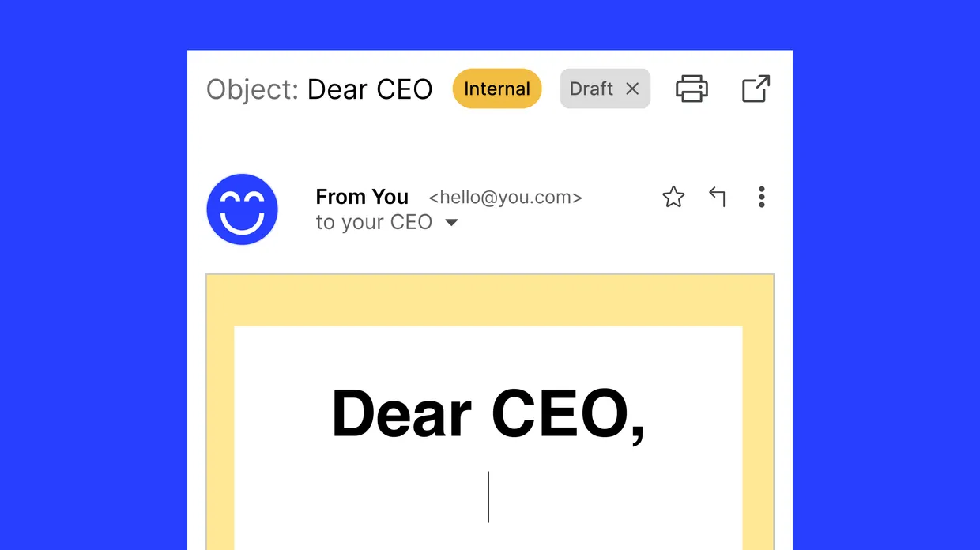The width and height of the screenshot is (980, 550).
Task: Click the gray "Object:" label
Action: (x=252, y=89)
